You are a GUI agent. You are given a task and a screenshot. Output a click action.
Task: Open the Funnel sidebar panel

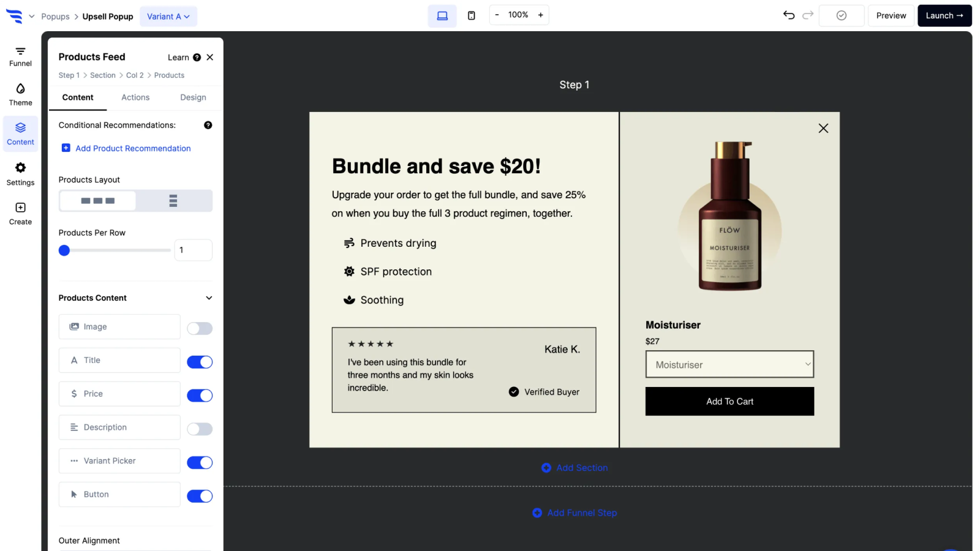click(20, 56)
